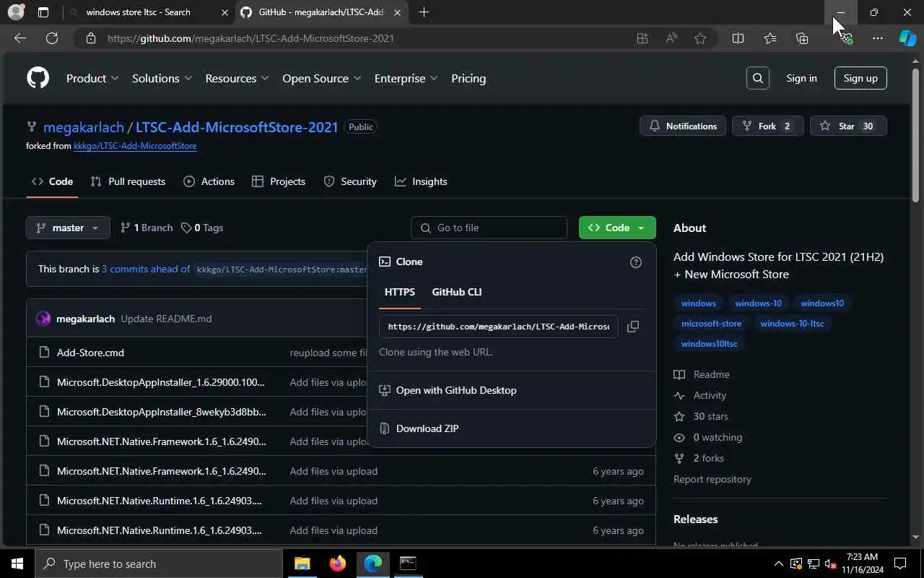Open Edge settings and more menu

[x=878, y=38]
